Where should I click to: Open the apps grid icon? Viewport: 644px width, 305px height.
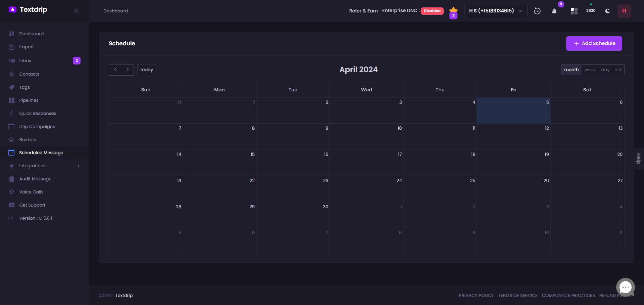tap(574, 11)
